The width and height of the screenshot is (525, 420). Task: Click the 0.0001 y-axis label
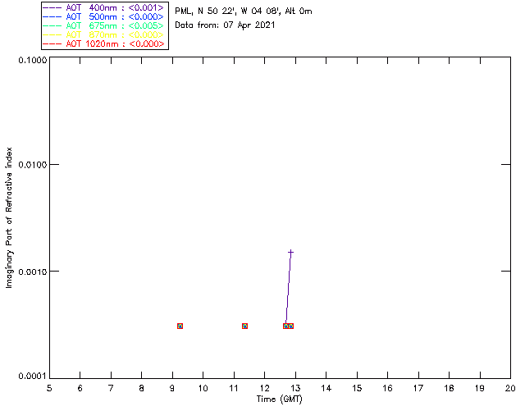32,377
